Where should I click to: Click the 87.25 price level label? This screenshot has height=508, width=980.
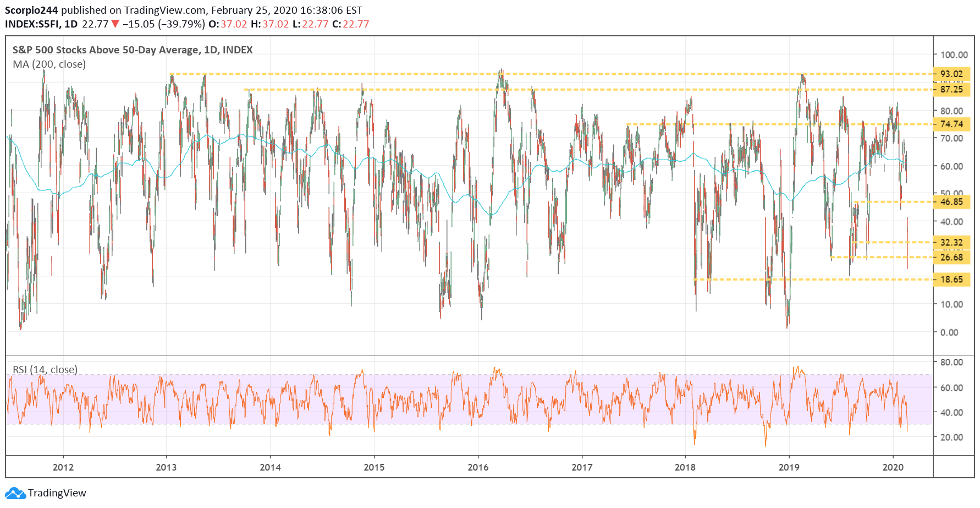951,89
